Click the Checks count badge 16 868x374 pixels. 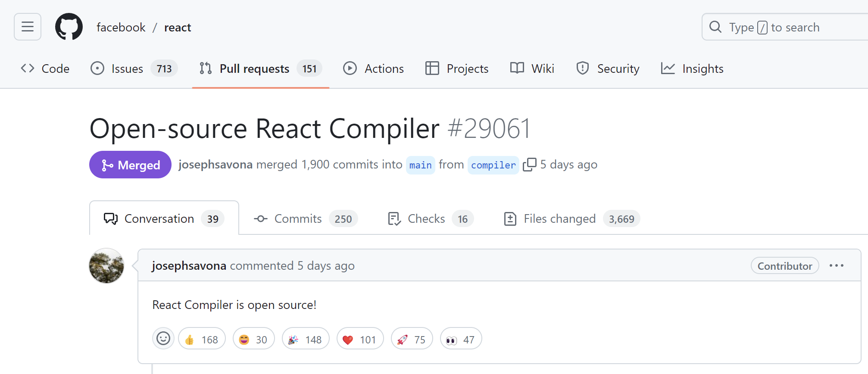(463, 219)
